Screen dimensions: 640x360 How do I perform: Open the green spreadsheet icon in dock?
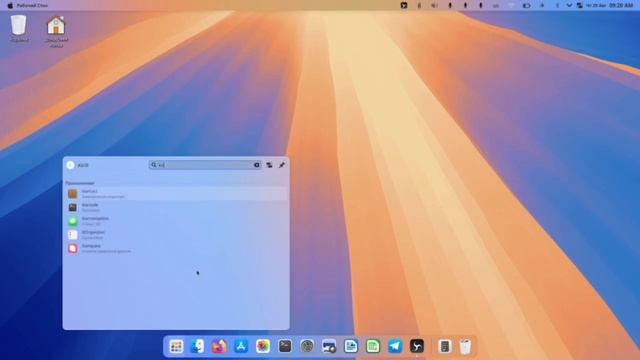(373, 347)
